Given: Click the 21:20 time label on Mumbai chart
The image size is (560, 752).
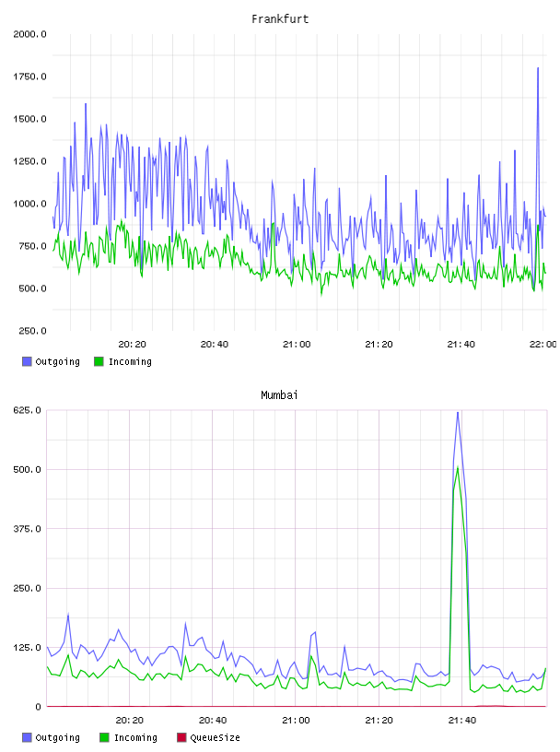Looking at the screenshot, I should pos(379,721).
